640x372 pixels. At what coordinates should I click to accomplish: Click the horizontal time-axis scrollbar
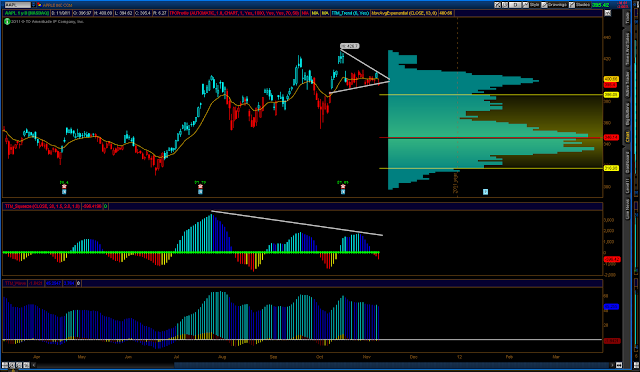(322, 365)
